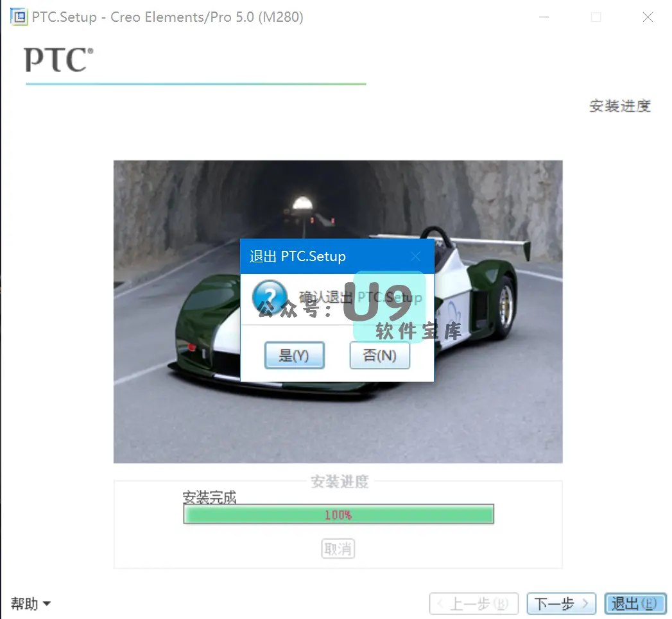Expand the arrow beside 帮助
The width and height of the screenshot is (672, 619).
[x=47, y=604]
